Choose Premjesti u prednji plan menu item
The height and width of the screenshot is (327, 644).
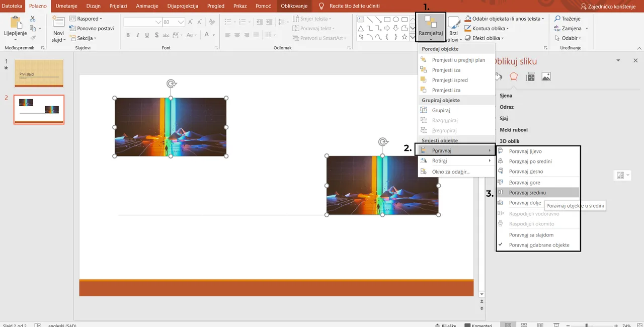(456, 60)
